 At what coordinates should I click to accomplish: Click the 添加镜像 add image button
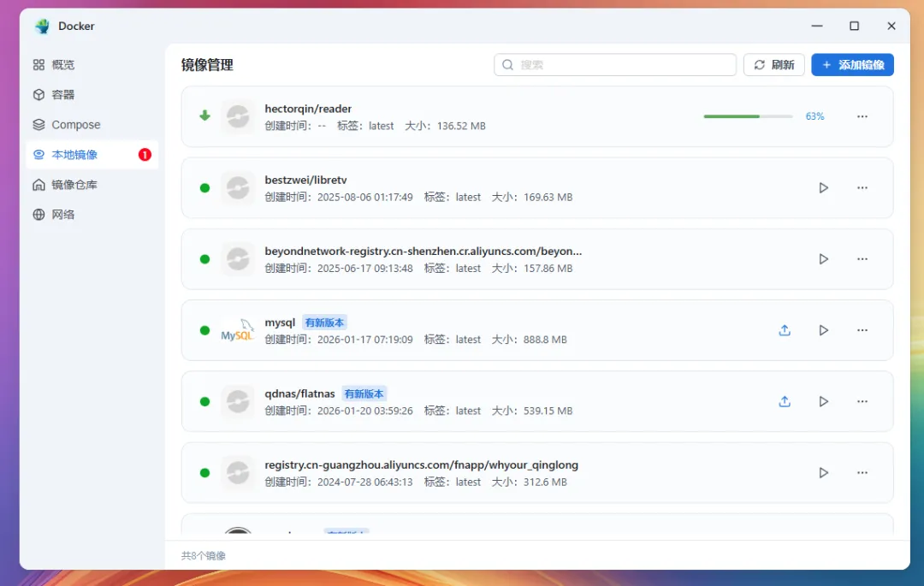(x=852, y=65)
